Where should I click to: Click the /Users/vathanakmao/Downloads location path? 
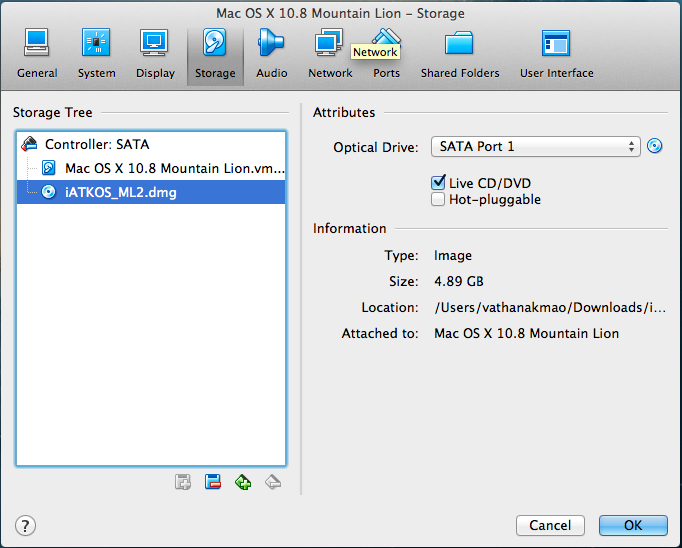coord(550,307)
